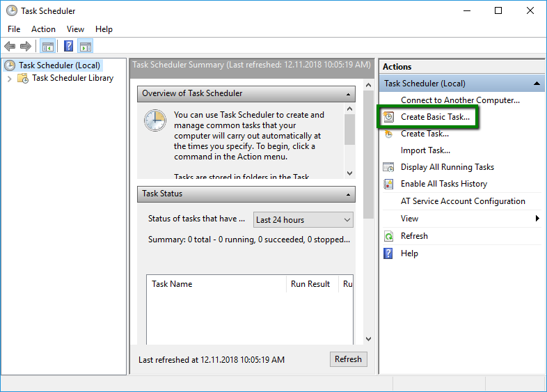Click Enable All Tasks History
Viewport: 547px width, 392px height.
tap(444, 184)
